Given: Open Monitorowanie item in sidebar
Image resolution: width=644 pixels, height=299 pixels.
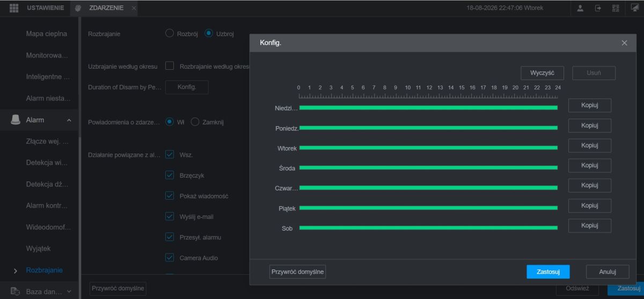Looking at the screenshot, I should click(47, 55).
